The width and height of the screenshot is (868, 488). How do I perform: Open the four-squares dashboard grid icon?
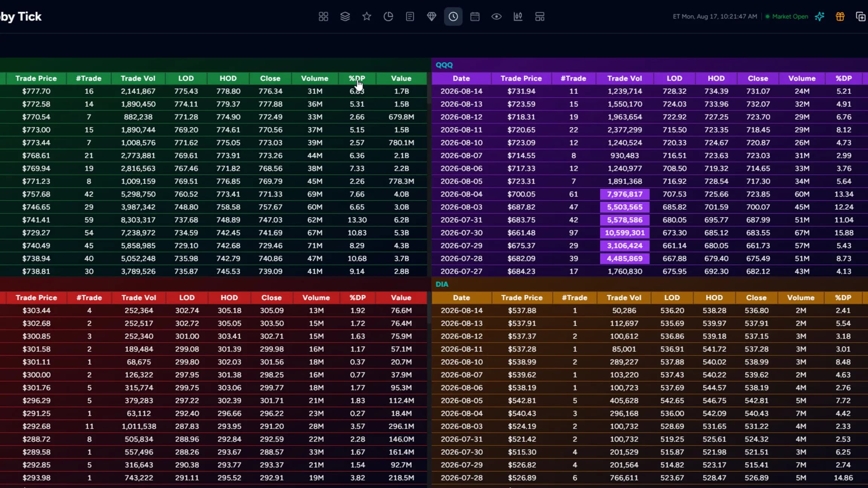(323, 17)
